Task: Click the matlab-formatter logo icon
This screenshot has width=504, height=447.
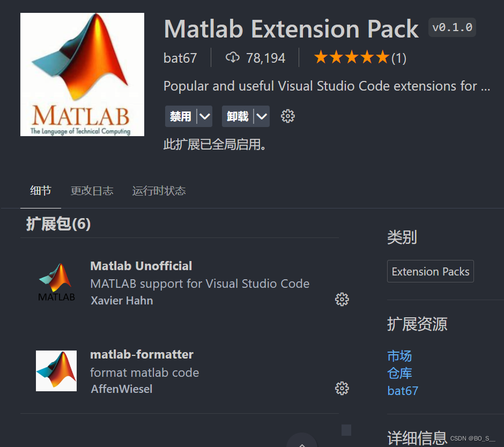Action: pyautogui.click(x=56, y=371)
